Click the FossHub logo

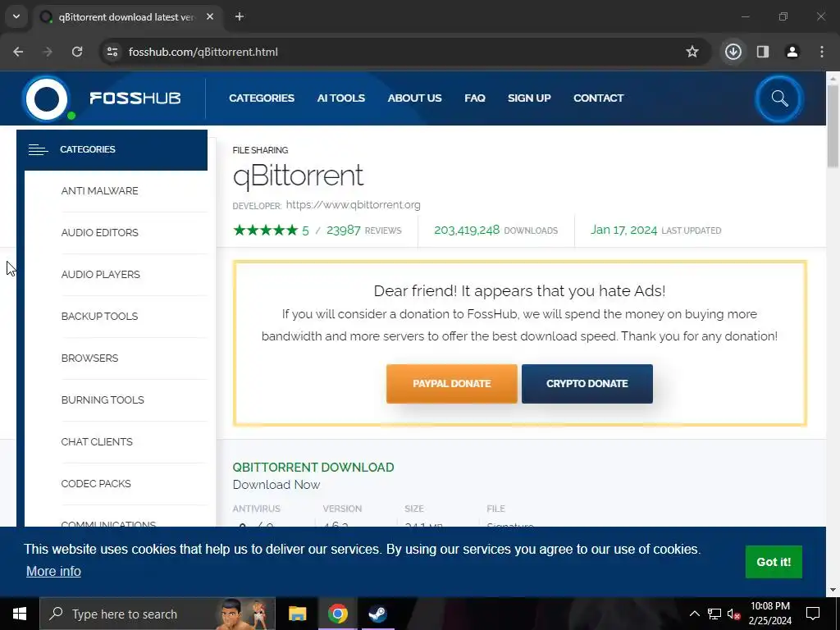pyautogui.click(x=103, y=98)
